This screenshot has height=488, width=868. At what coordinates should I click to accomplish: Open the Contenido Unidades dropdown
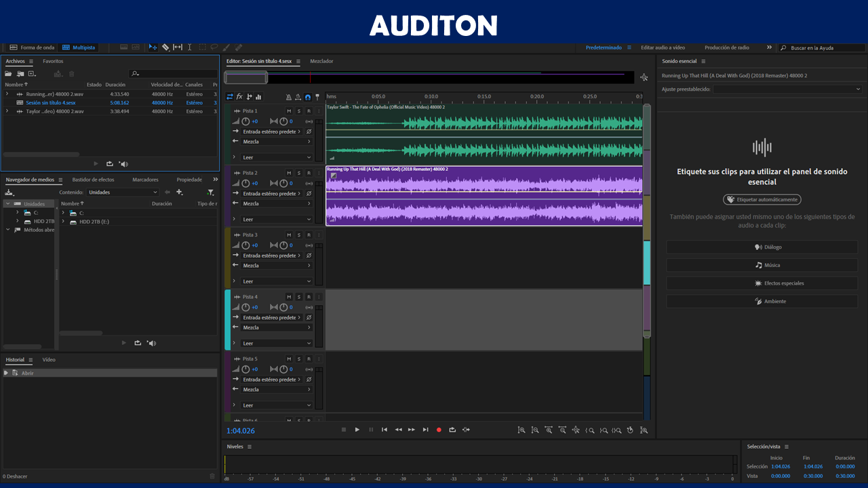point(123,192)
